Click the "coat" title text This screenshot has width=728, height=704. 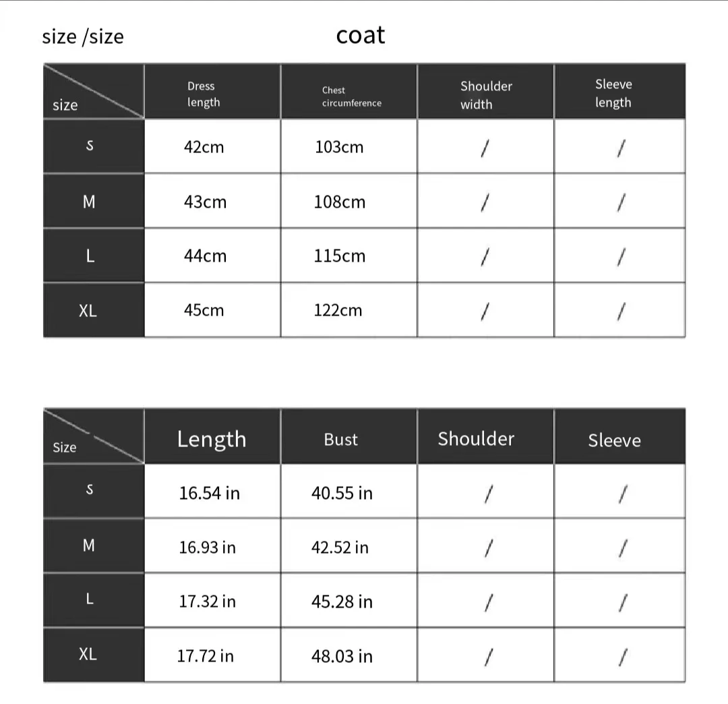click(x=361, y=35)
